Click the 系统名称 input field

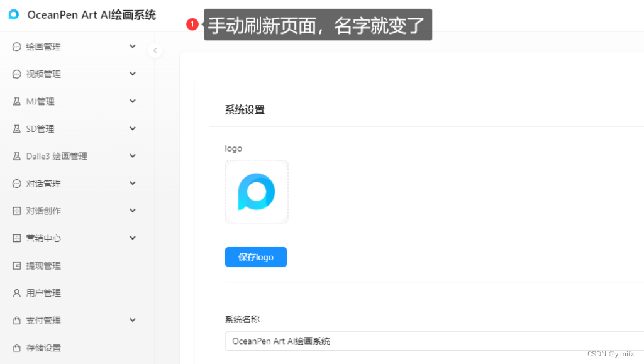point(434,341)
